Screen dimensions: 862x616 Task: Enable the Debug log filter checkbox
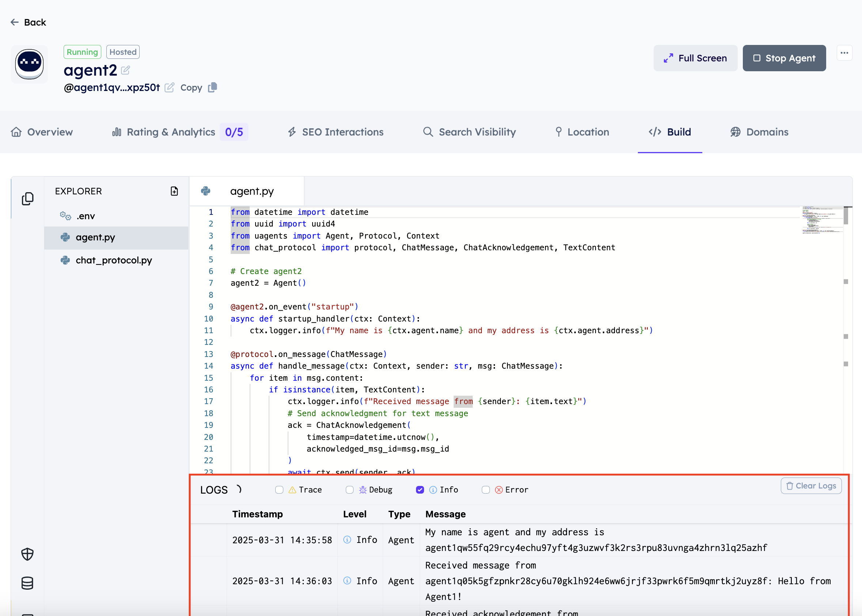[x=349, y=490]
